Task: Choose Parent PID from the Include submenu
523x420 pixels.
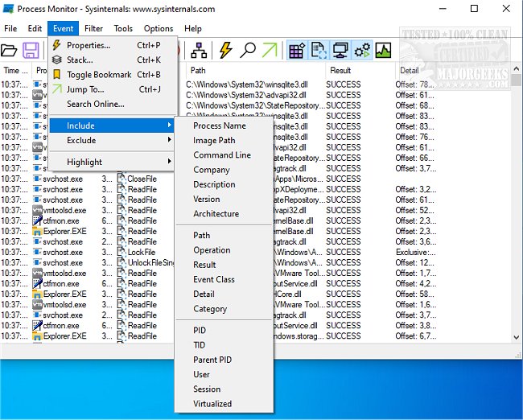Action: point(212,360)
